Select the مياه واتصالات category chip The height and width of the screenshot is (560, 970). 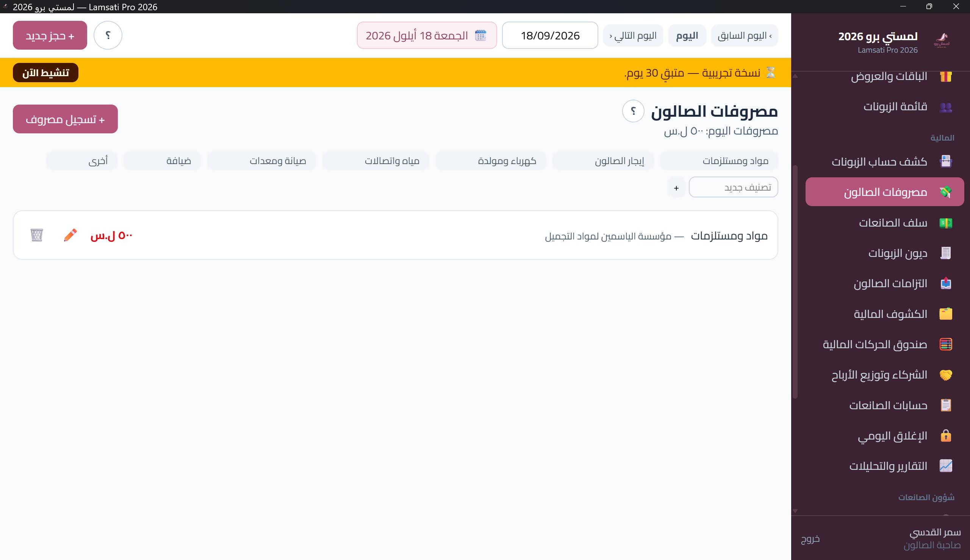[376, 161]
